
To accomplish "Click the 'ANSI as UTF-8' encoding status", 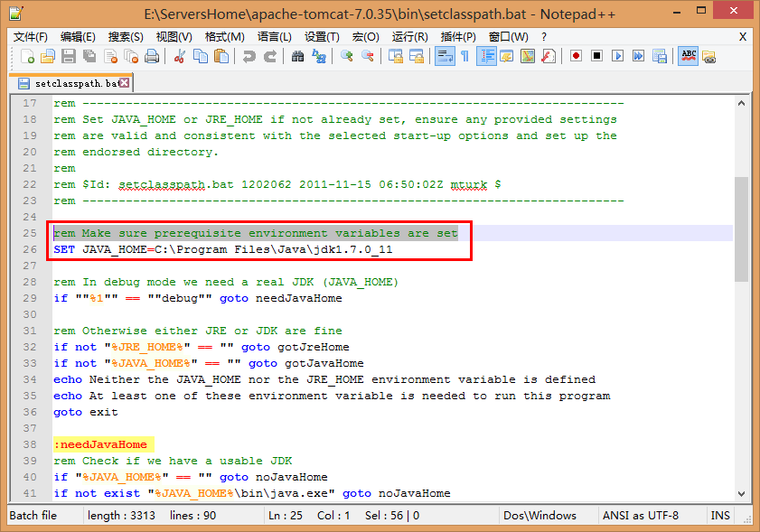I will tap(641, 516).
